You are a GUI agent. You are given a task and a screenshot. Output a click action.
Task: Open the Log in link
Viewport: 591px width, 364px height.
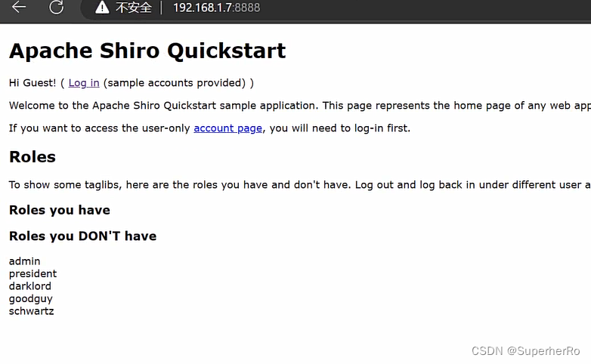(84, 83)
